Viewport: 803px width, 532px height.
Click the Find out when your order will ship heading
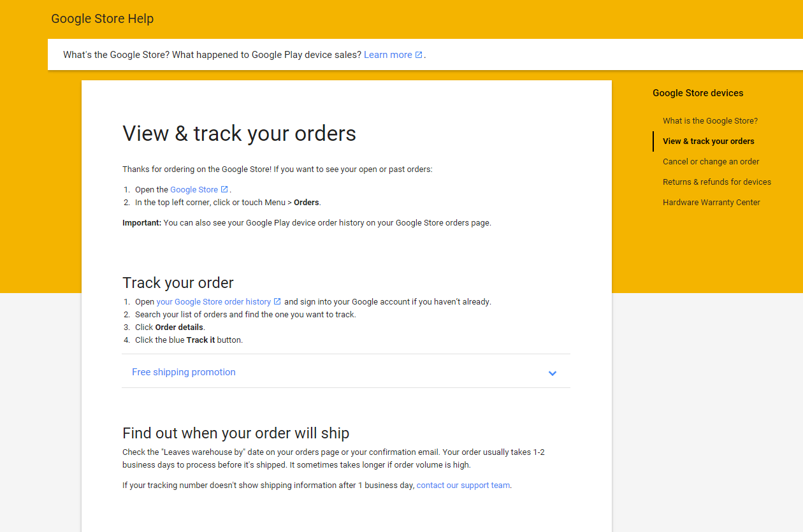tap(236, 433)
